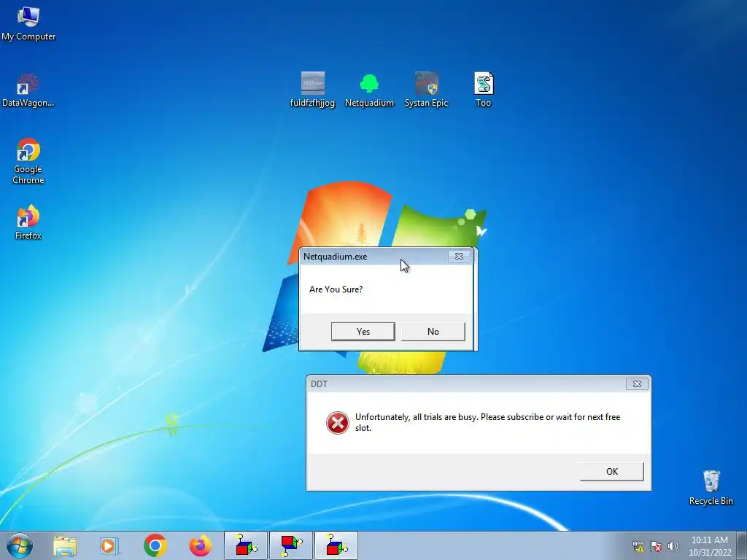
Task: Click the DDT dialog title text
Action: click(x=319, y=384)
